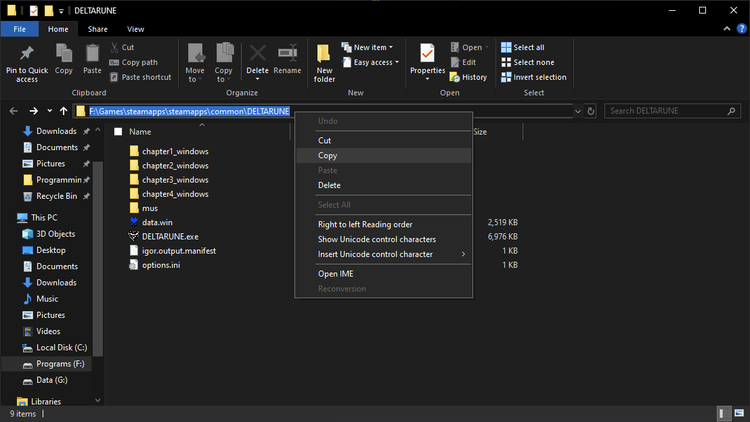Select the igor.output.manifest file
Image resolution: width=750 pixels, height=422 pixels.
click(173, 251)
